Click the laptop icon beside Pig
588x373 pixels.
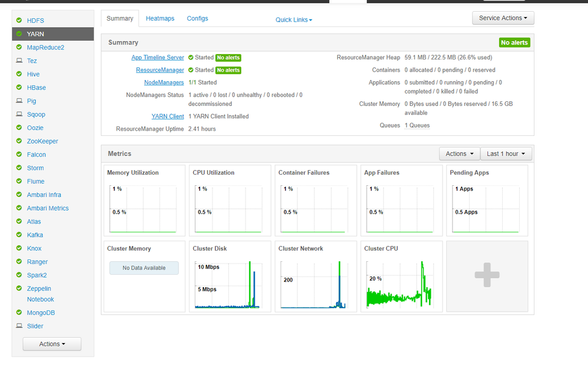[x=19, y=101]
